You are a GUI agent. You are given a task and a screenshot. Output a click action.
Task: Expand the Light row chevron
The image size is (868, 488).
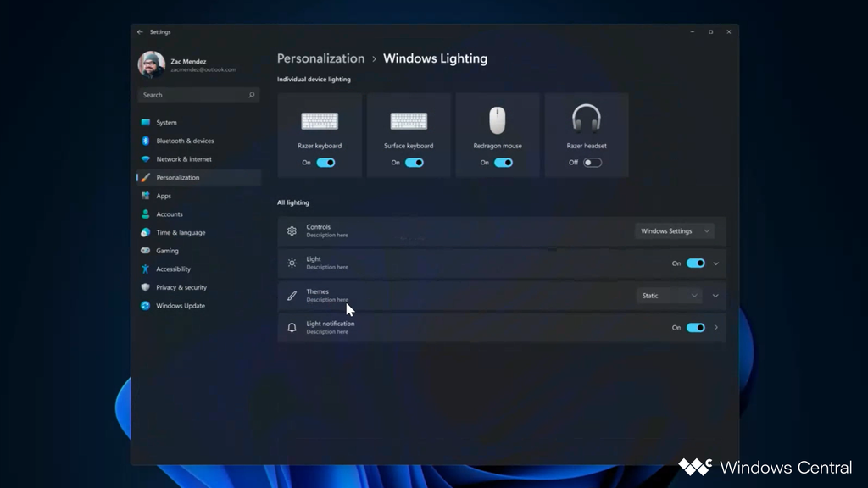click(715, 263)
